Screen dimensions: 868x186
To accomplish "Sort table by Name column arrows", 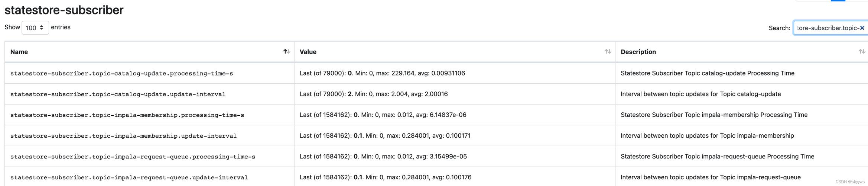I will pyautogui.click(x=286, y=52).
